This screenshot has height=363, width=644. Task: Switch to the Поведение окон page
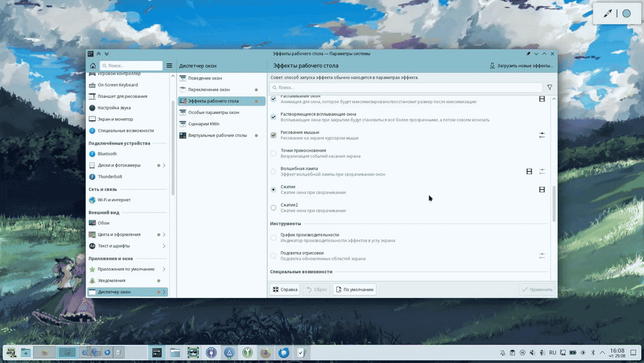click(x=205, y=78)
